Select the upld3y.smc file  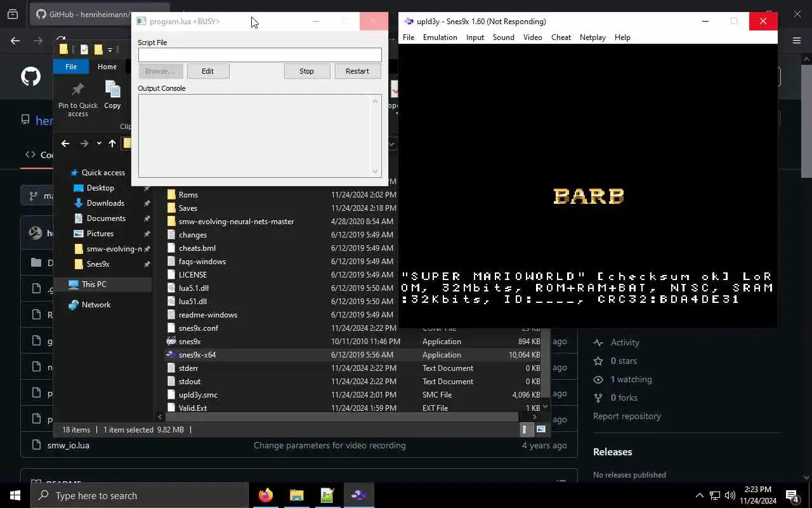click(x=198, y=395)
